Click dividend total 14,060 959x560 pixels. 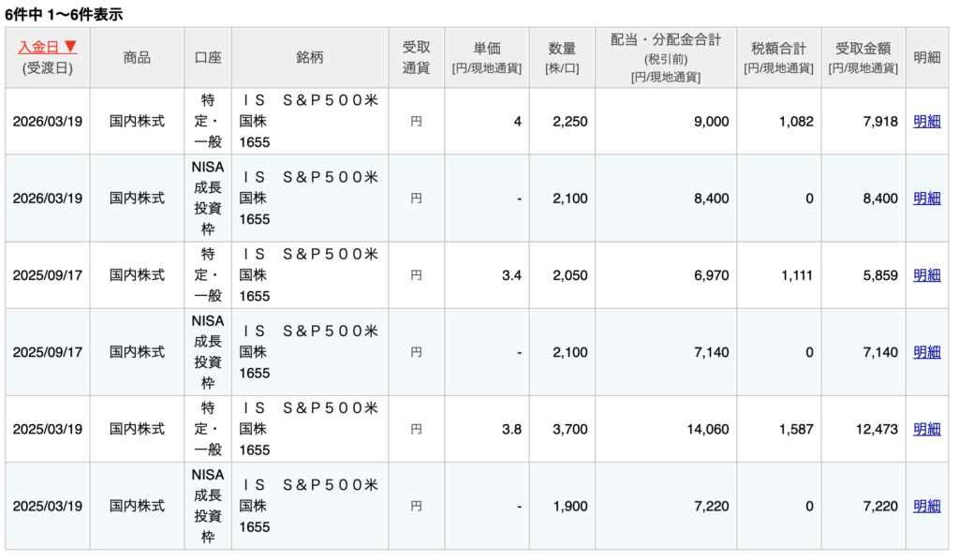click(x=708, y=430)
